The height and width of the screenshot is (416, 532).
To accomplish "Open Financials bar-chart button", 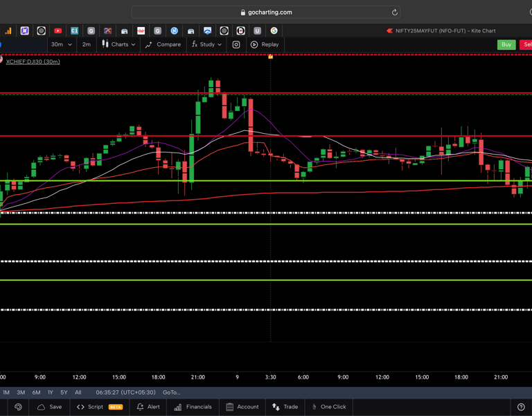I will pyautogui.click(x=193, y=407).
